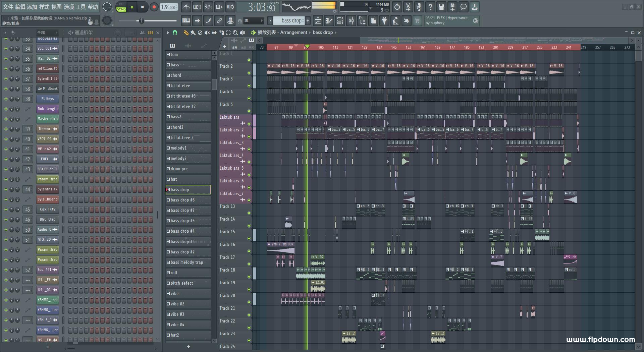
Task: Select the Kick FK#2 channel button
Action: 47,210
